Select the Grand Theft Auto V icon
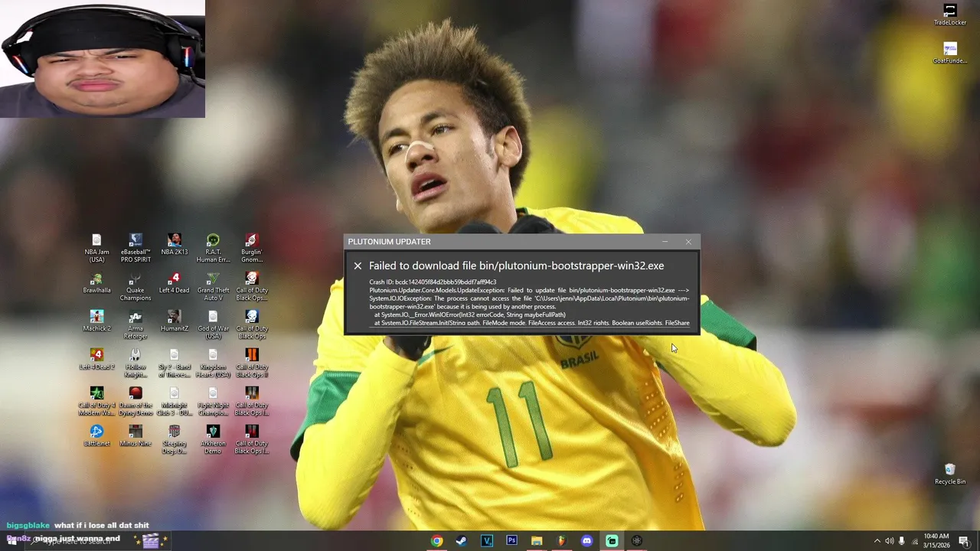The width and height of the screenshot is (980, 551). (x=213, y=286)
